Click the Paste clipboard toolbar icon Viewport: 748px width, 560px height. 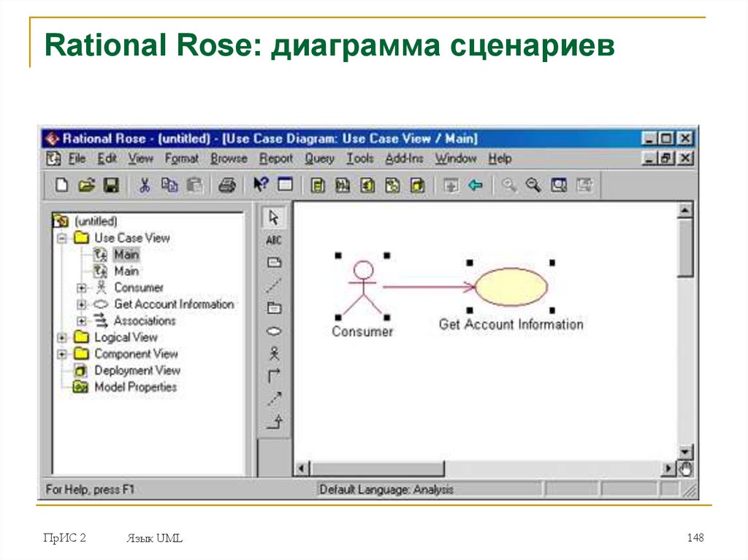[x=194, y=185]
